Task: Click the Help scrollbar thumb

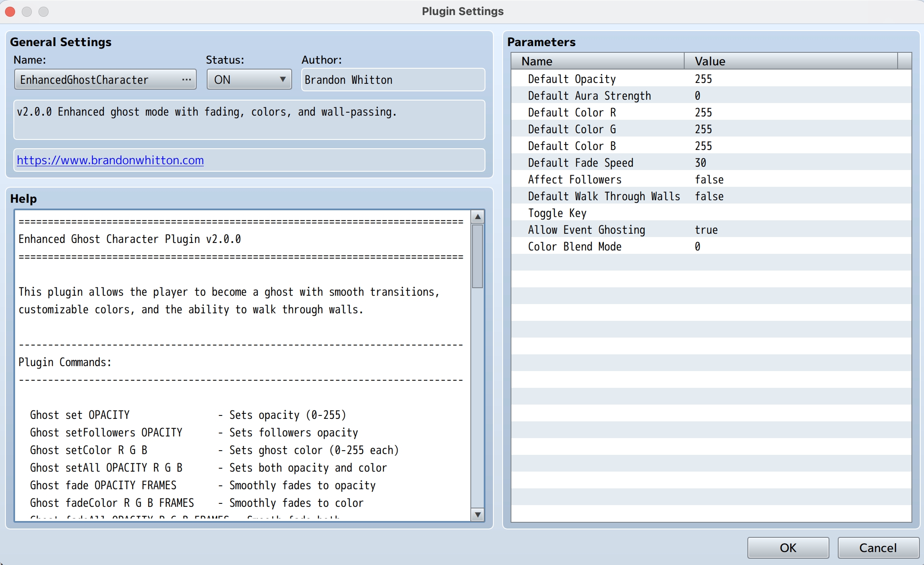Action: (477, 256)
